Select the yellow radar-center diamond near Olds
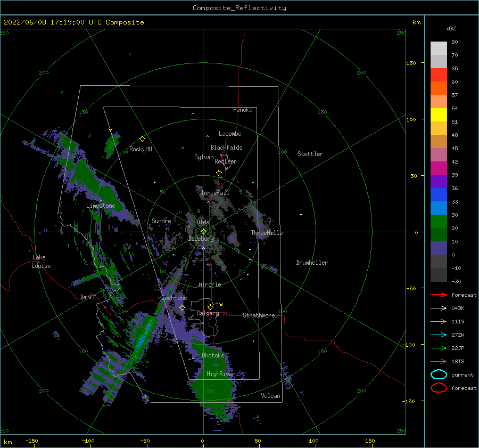The width and height of the screenshot is (479, 448). pyautogui.click(x=203, y=232)
